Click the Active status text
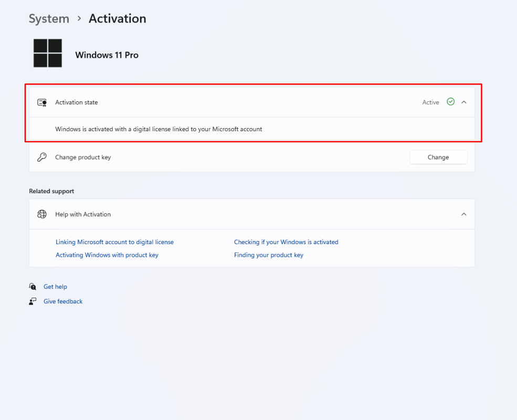The width and height of the screenshot is (517, 420). [430, 102]
